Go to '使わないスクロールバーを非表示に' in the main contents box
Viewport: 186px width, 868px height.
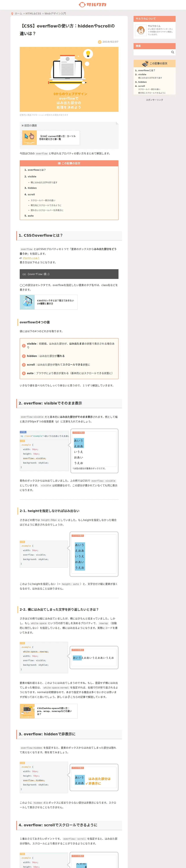tap(47, 210)
